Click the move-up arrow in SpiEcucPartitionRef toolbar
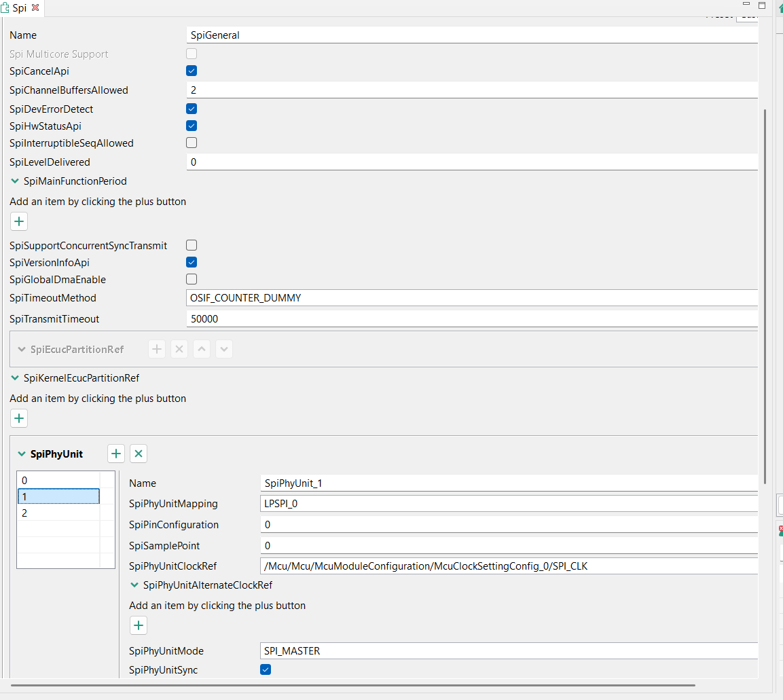This screenshot has width=783, height=700. pos(202,349)
